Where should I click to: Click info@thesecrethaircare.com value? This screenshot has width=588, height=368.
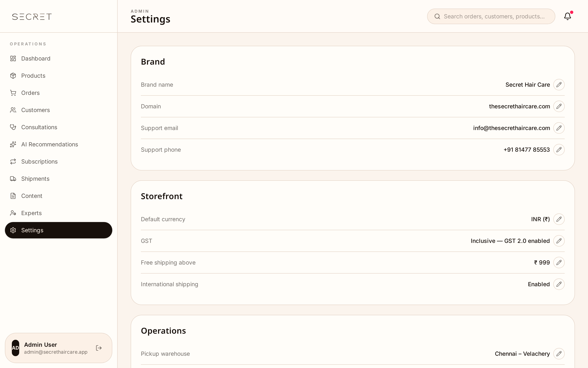[511, 128]
